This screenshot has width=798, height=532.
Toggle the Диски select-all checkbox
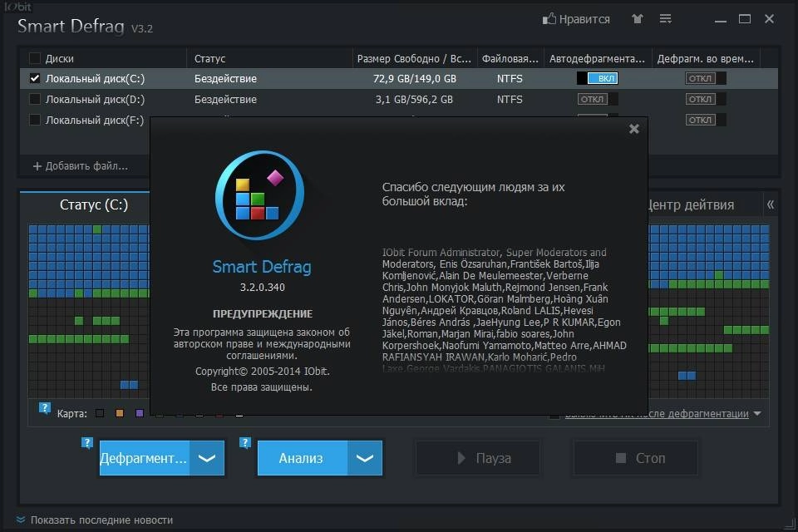click(35, 58)
